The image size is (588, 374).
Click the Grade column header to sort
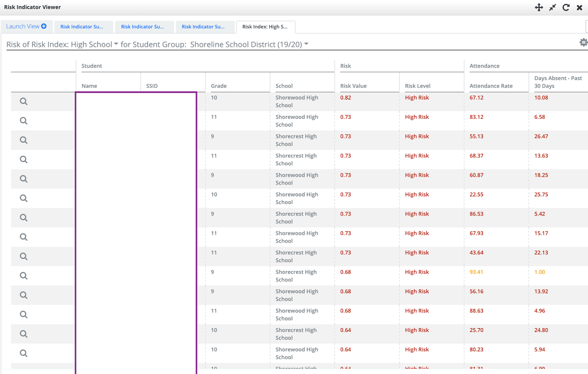219,86
